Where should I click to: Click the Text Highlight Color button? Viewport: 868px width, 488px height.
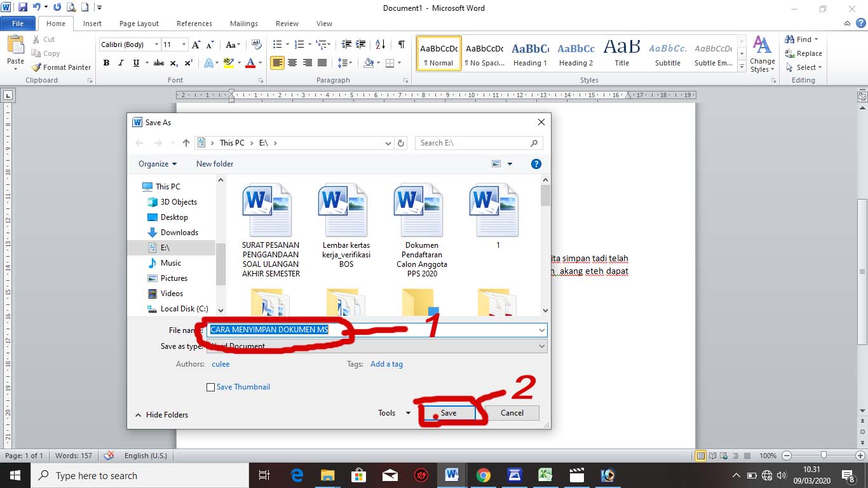(228, 63)
